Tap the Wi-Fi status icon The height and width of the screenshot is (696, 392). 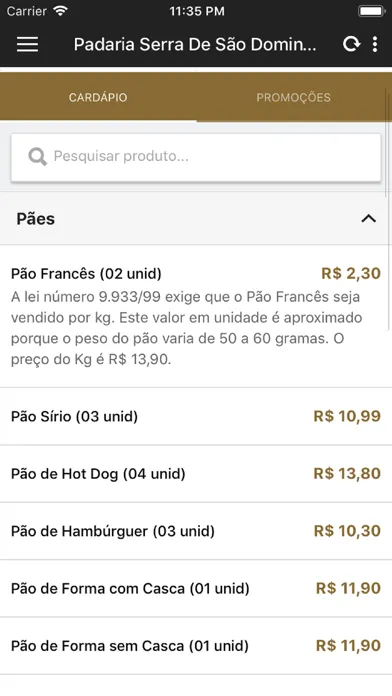click(x=59, y=11)
